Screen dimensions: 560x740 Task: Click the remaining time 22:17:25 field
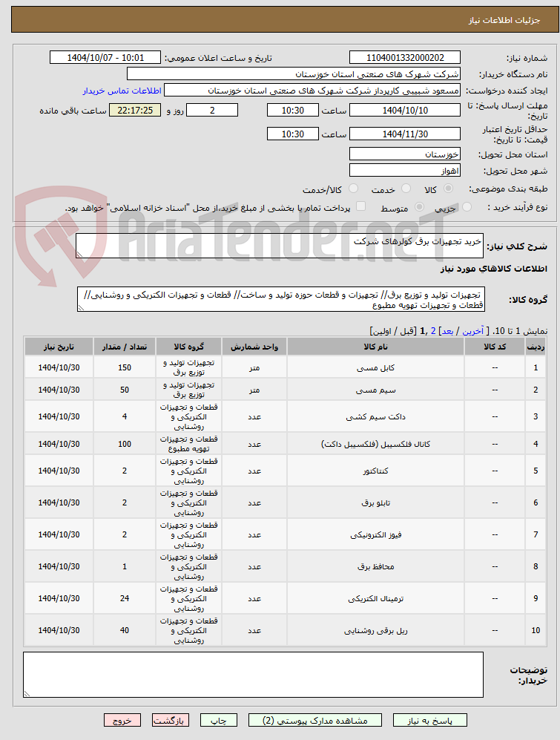coord(135,111)
